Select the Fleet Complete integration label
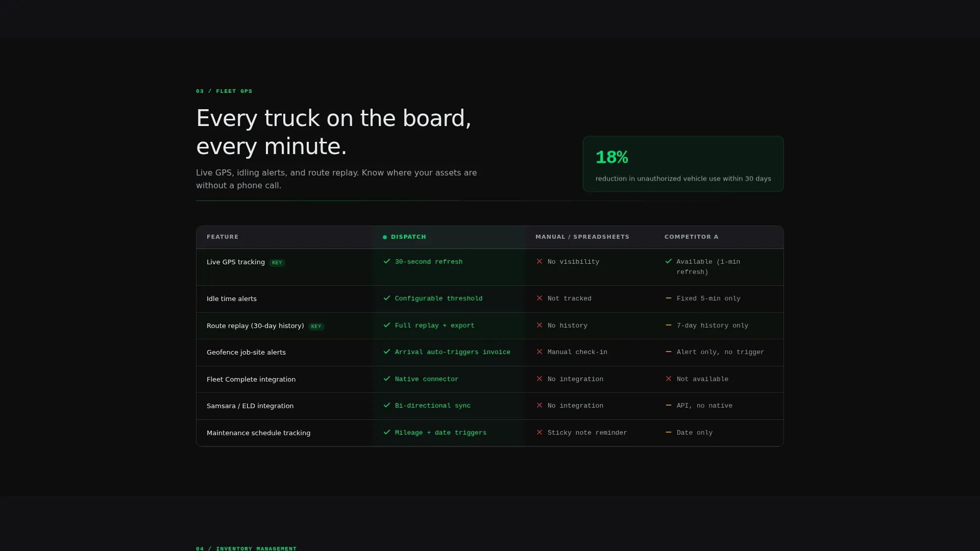Image resolution: width=980 pixels, height=551 pixels. pyautogui.click(x=251, y=380)
